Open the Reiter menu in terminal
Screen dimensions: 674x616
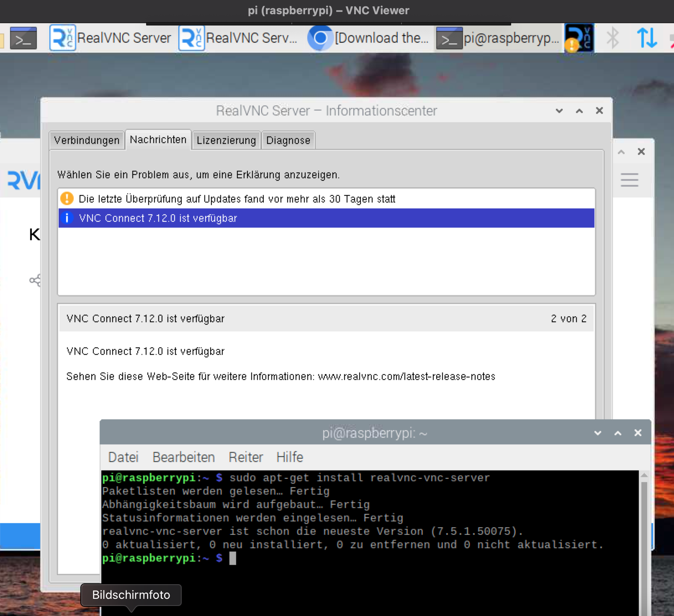point(245,457)
